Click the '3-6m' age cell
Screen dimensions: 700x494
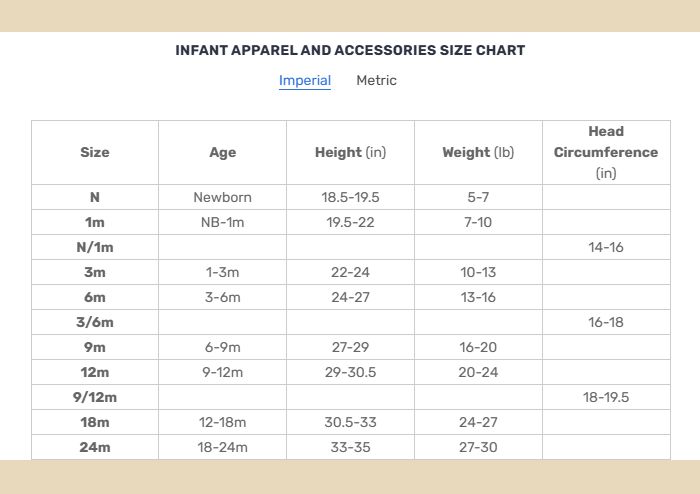click(x=222, y=297)
